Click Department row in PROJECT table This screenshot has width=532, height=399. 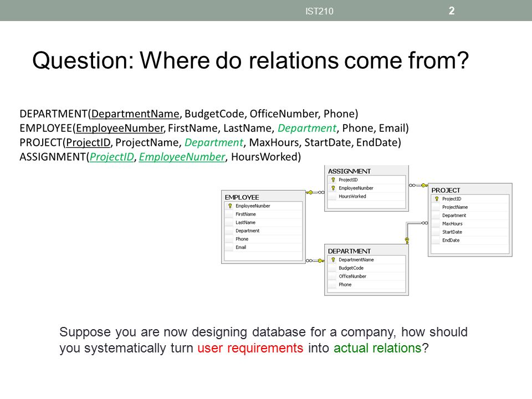coord(470,216)
